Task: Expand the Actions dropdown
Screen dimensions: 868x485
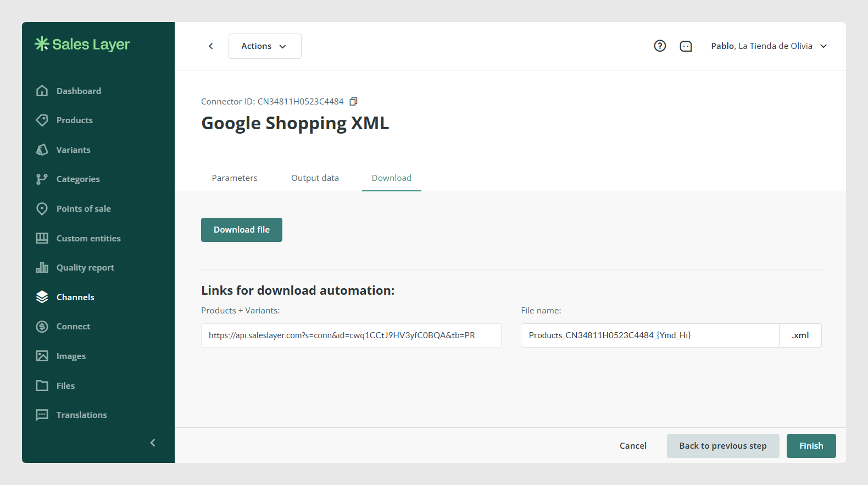Action: click(x=265, y=46)
